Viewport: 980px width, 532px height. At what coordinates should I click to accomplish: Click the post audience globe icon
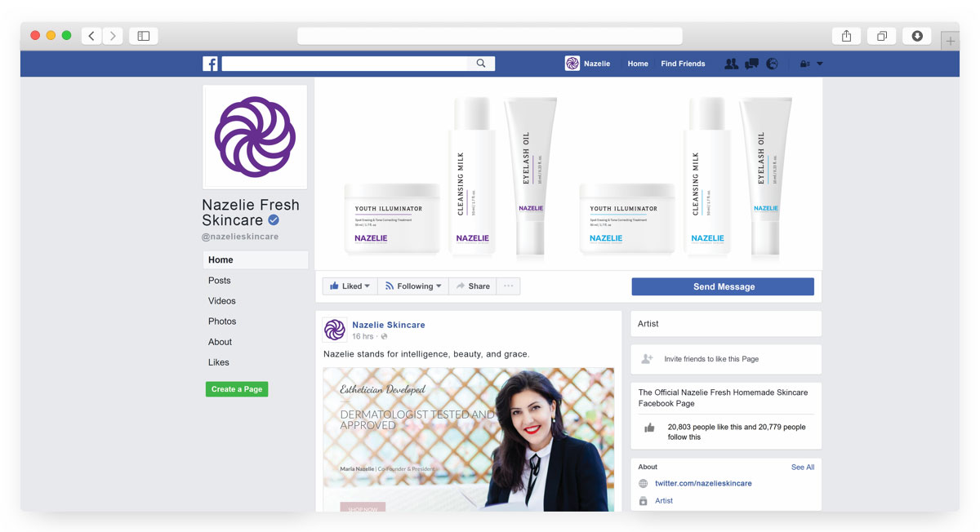click(384, 336)
